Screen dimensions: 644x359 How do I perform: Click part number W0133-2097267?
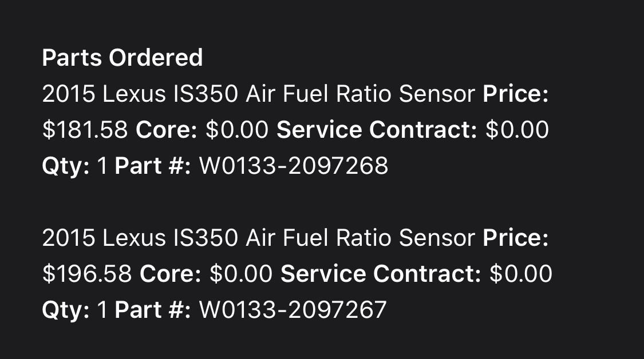pyautogui.click(x=293, y=310)
